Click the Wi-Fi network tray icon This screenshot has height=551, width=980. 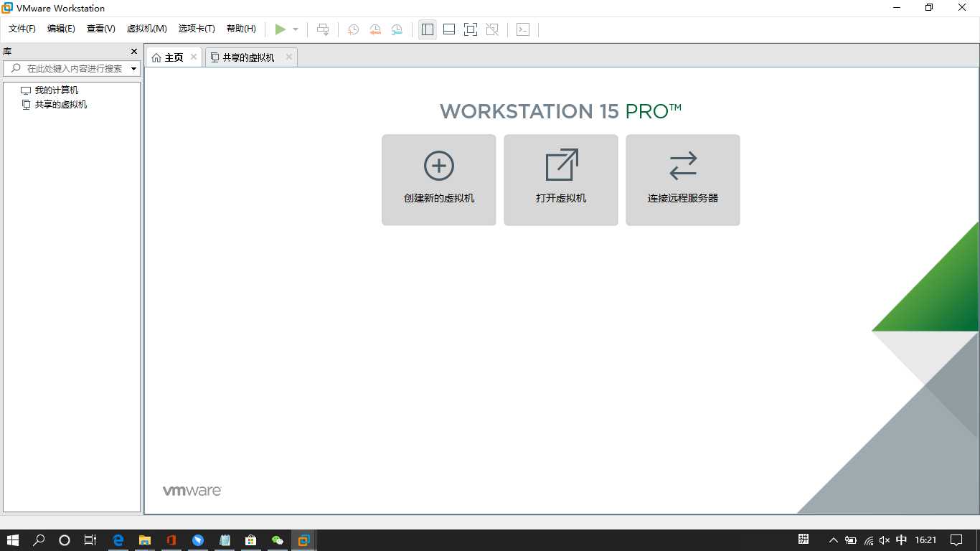(x=868, y=540)
